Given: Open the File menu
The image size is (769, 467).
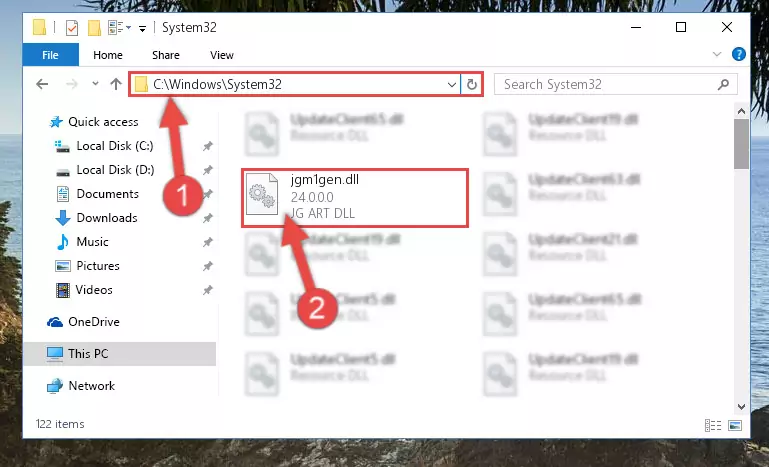Looking at the screenshot, I should click(x=51, y=54).
